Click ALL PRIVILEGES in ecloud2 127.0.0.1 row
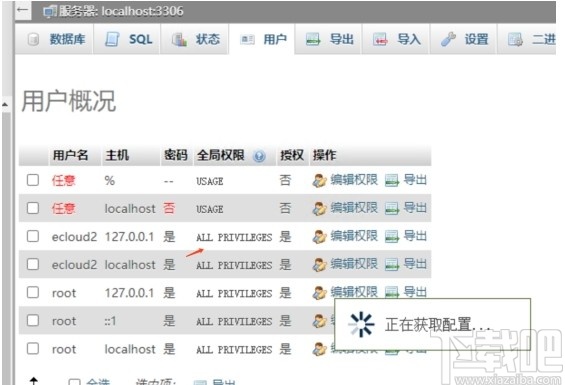The width and height of the screenshot is (565, 385). [x=234, y=237]
